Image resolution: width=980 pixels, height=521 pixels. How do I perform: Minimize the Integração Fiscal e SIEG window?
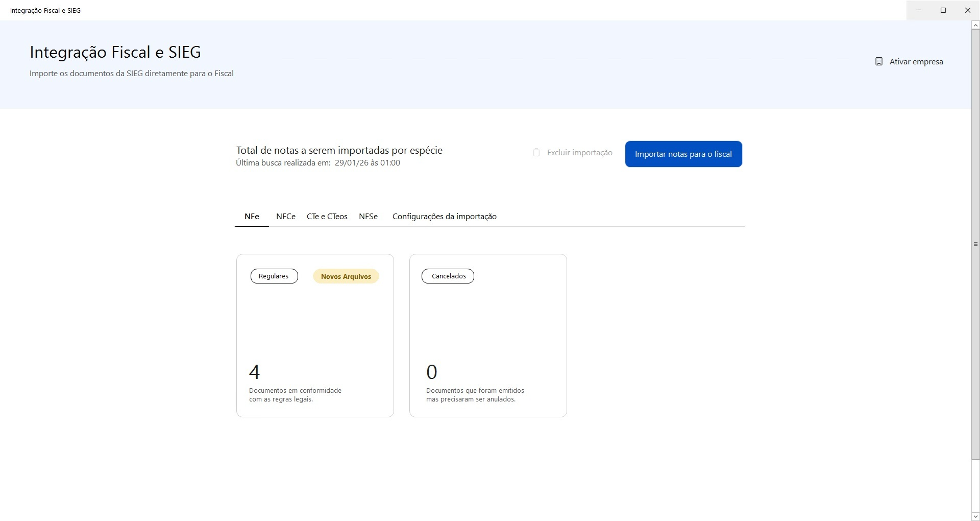click(919, 10)
